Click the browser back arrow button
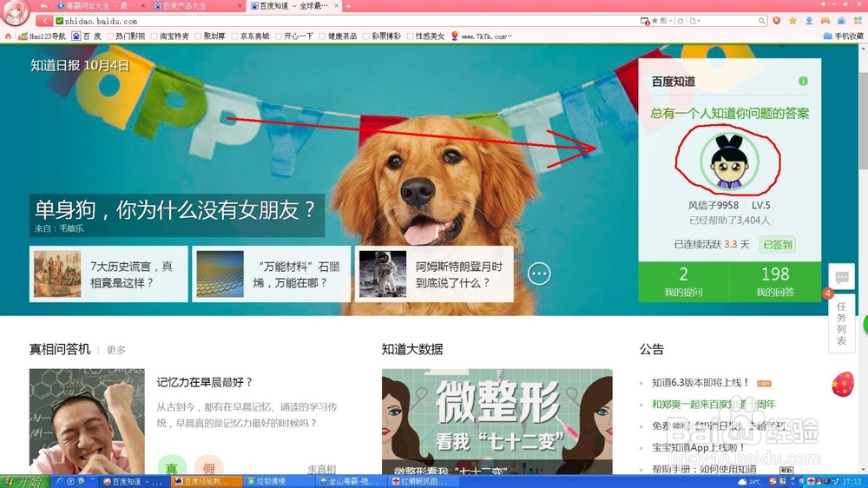 [43, 21]
